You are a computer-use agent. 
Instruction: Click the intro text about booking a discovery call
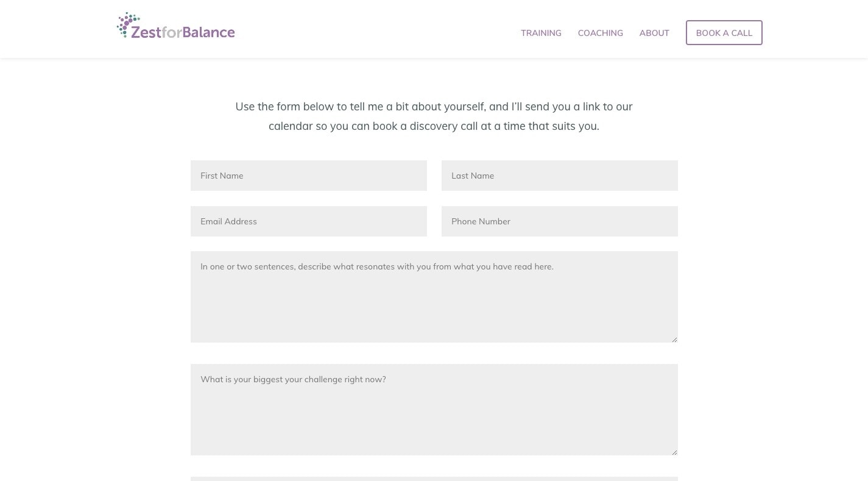click(434, 116)
